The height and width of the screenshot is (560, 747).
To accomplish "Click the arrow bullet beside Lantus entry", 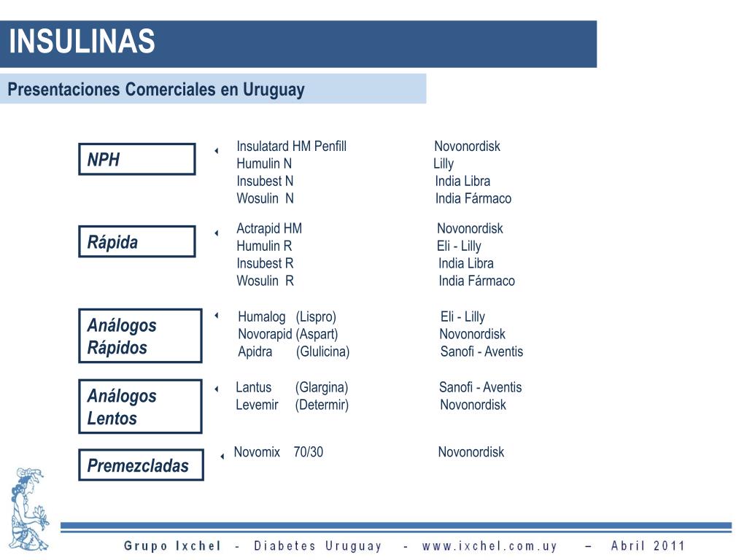I will point(216,389).
